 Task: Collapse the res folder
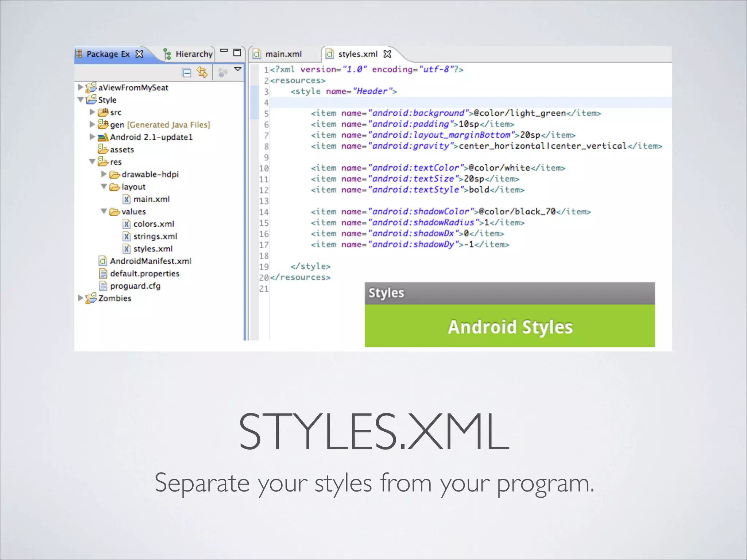click(92, 162)
